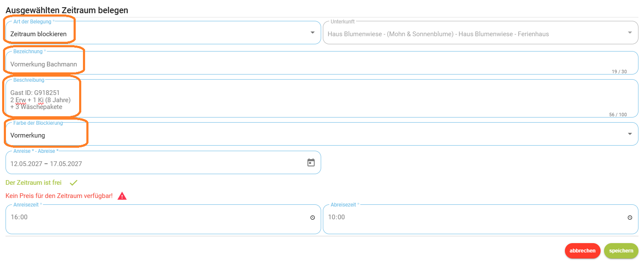644x261 pixels.
Task: Select the Zeitraum blockieren value
Action: coord(38,34)
